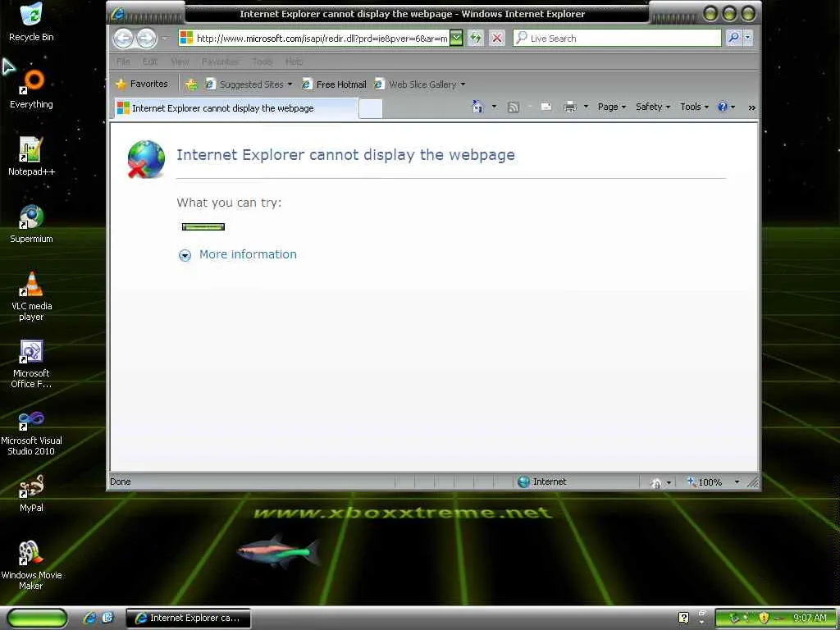
Task: Show more command bar items via chevron
Action: coord(751,107)
